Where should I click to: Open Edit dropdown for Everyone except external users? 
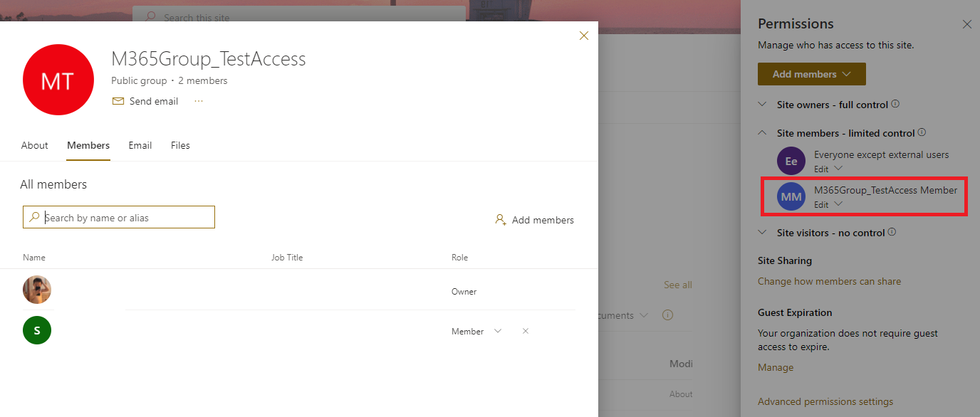click(828, 169)
